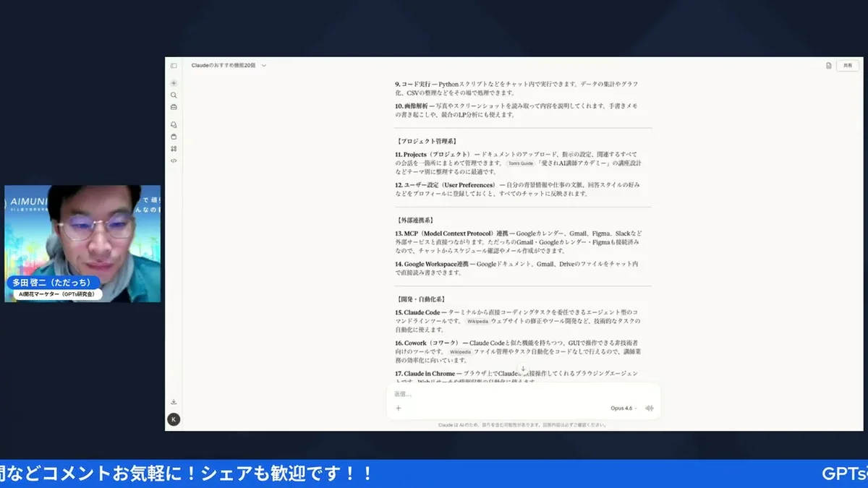Click item 11. Projects（プロジェクト） text
The width and height of the screenshot is (868, 488).
click(x=518, y=163)
